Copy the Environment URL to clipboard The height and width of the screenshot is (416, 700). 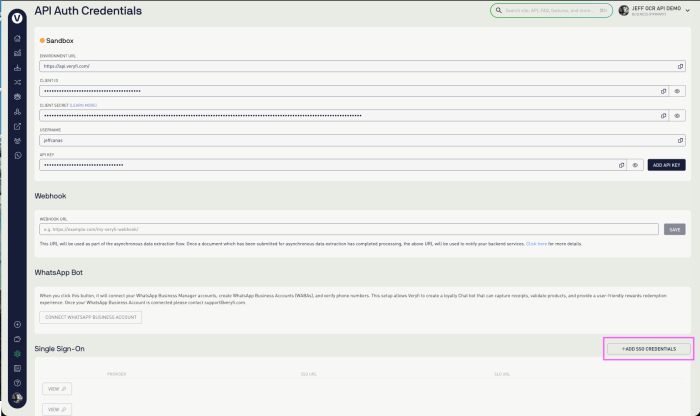[x=680, y=66]
